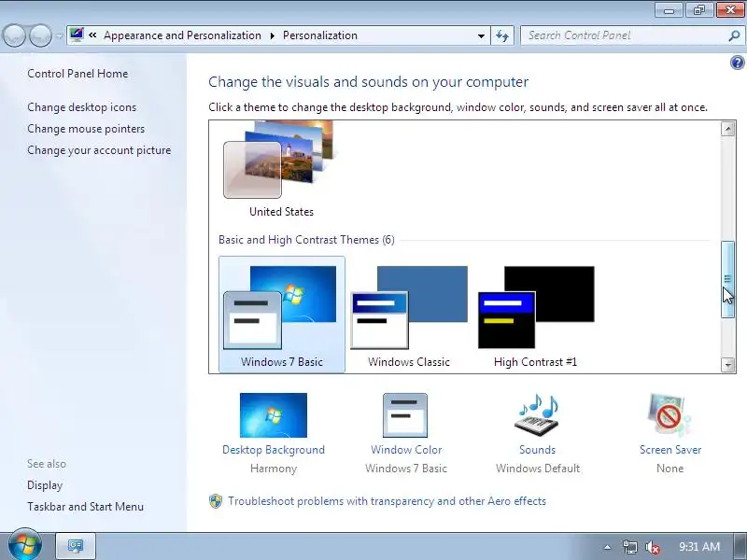
Task: Click the Back navigation arrow button
Action: [14, 35]
